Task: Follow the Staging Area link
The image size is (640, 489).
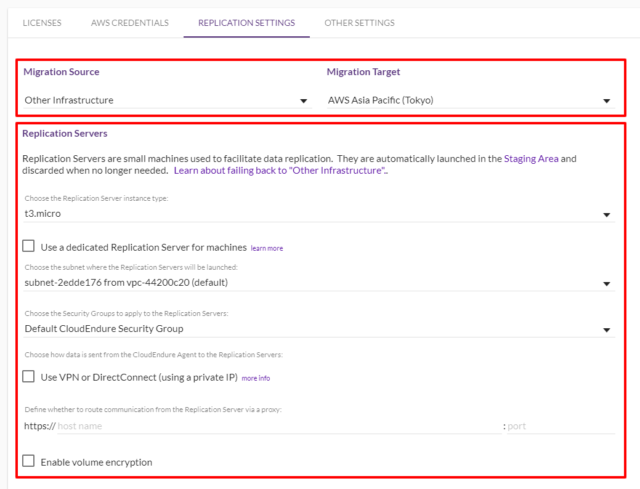Action: pyautogui.click(x=531, y=159)
